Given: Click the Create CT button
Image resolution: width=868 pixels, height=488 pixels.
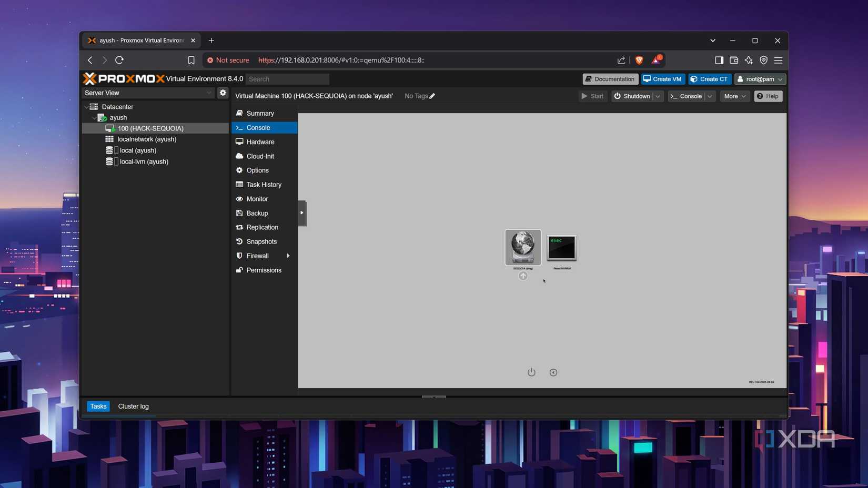Looking at the screenshot, I should coord(710,79).
